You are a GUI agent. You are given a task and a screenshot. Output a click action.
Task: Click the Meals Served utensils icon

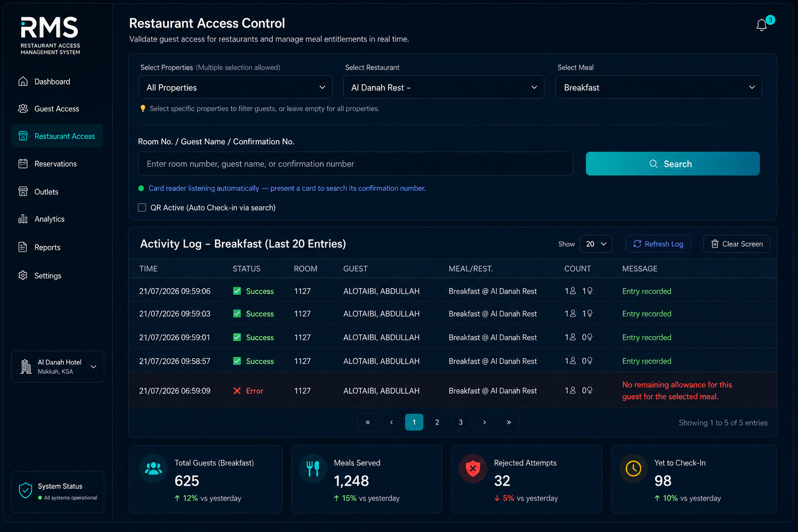pyautogui.click(x=313, y=469)
